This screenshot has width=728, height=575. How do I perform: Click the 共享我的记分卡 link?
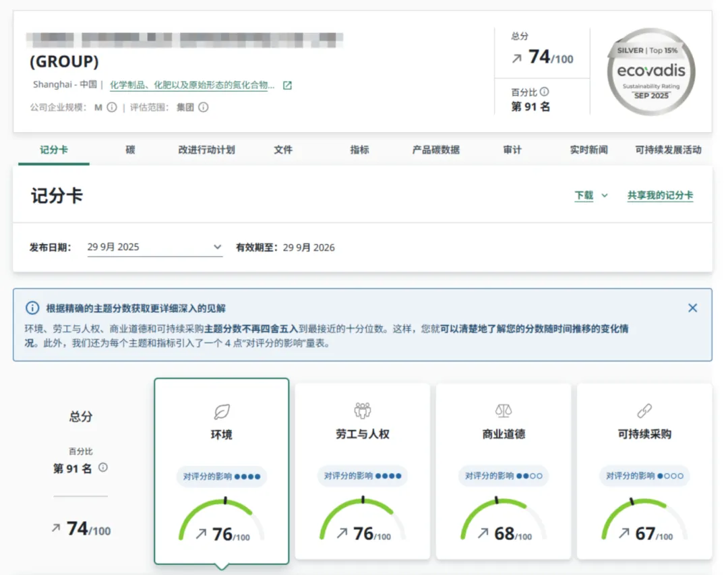coord(660,195)
